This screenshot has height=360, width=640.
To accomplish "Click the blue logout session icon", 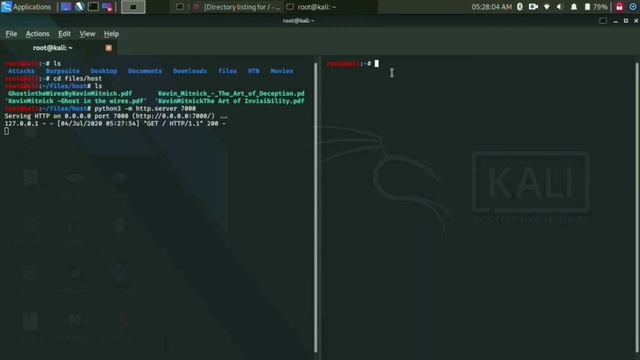I will [x=633, y=7].
